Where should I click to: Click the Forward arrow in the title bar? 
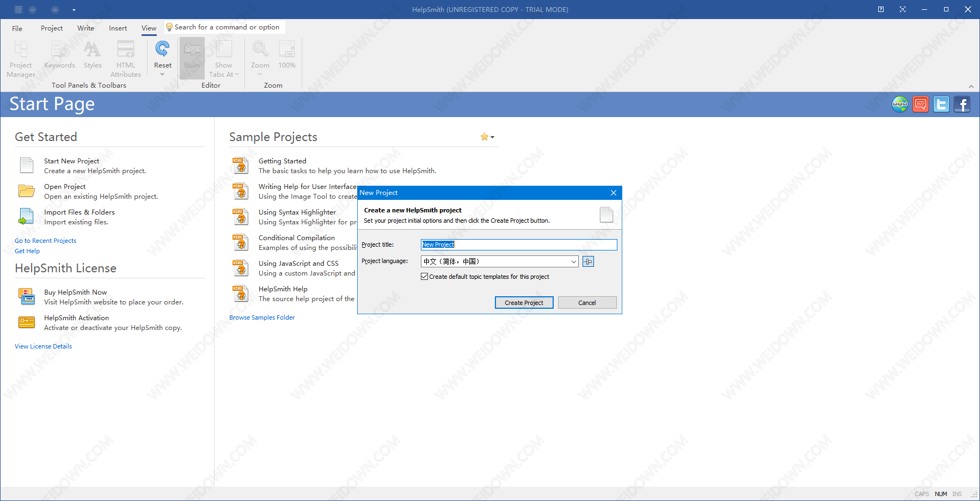pyautogui.click(x=55, y=9)
